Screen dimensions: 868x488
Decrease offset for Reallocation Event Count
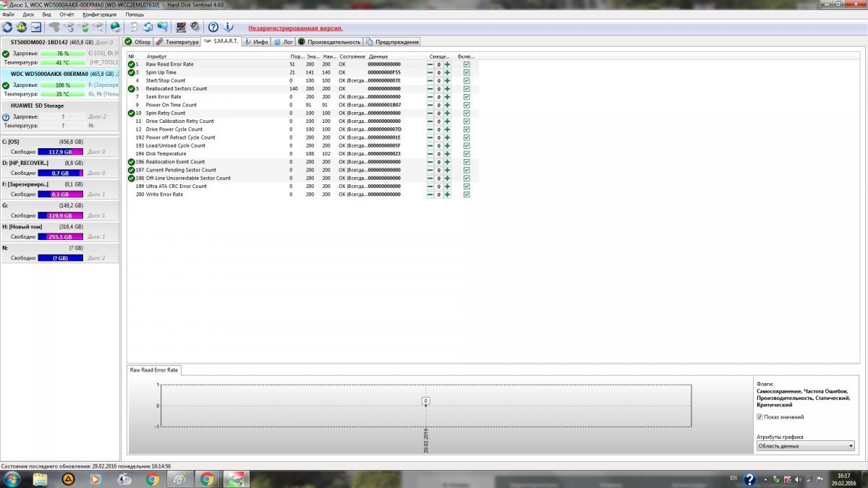[x=430, y=162]
